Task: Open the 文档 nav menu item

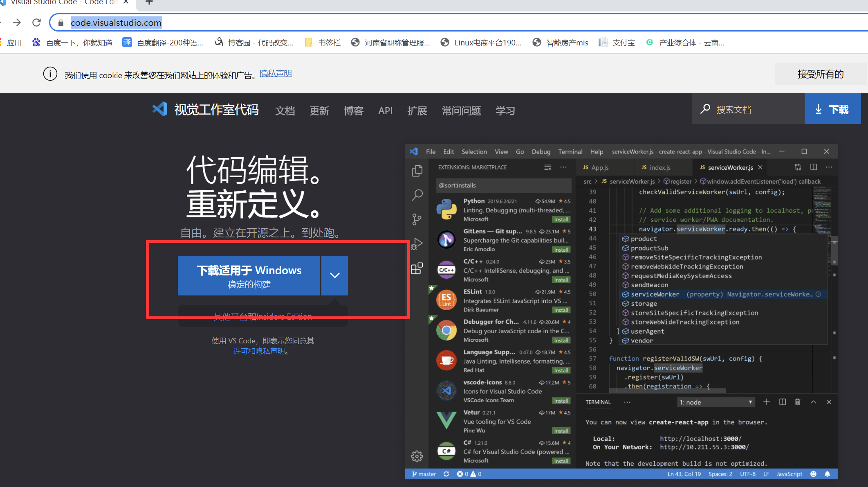Action: click(x=285, y=110)
